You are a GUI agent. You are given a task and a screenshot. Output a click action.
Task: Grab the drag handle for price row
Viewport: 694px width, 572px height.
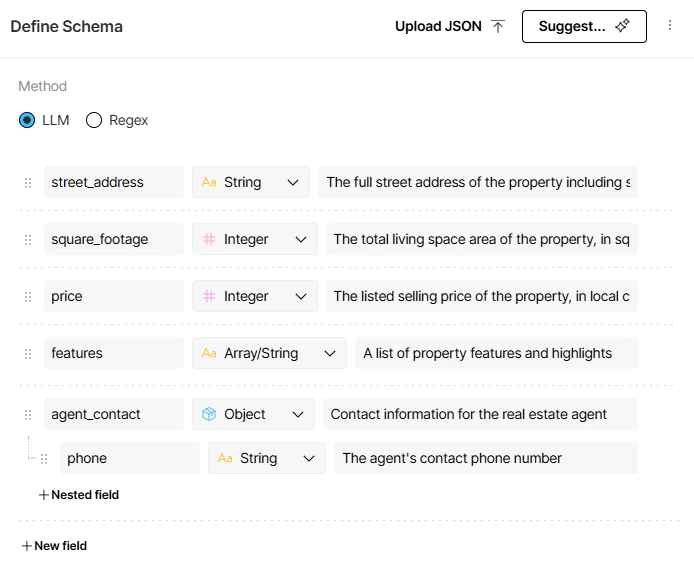coord(28,297)
